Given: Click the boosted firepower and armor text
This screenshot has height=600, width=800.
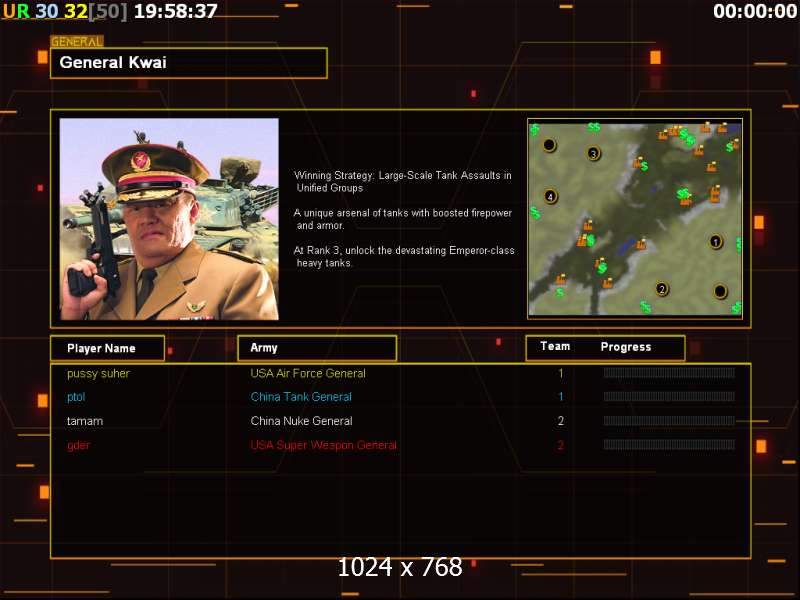Looking at the screenshot, I should coord(403,219).
